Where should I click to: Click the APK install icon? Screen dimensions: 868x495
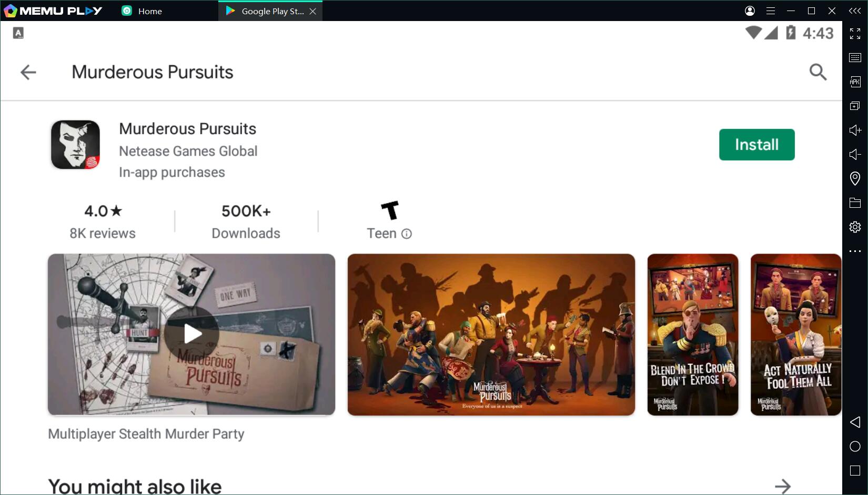(855, 82)
